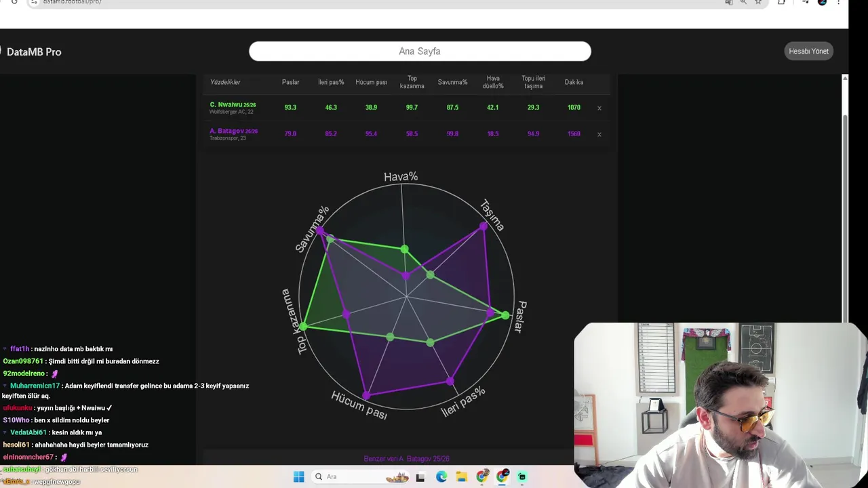Open Benzer veri A. Batagov 25/26 link
The height and width of the screenshot is (488, 868).
point(406,459)
